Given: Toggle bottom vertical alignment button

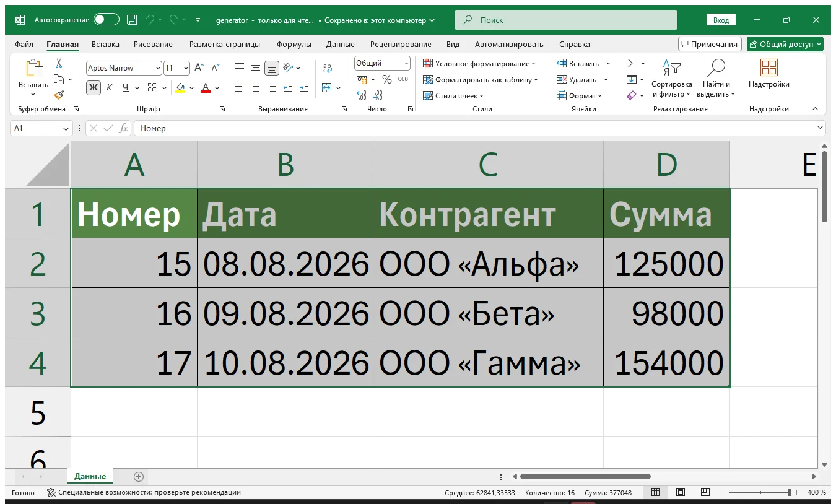Looking at the screenshot, I should (x=272, y=68).
